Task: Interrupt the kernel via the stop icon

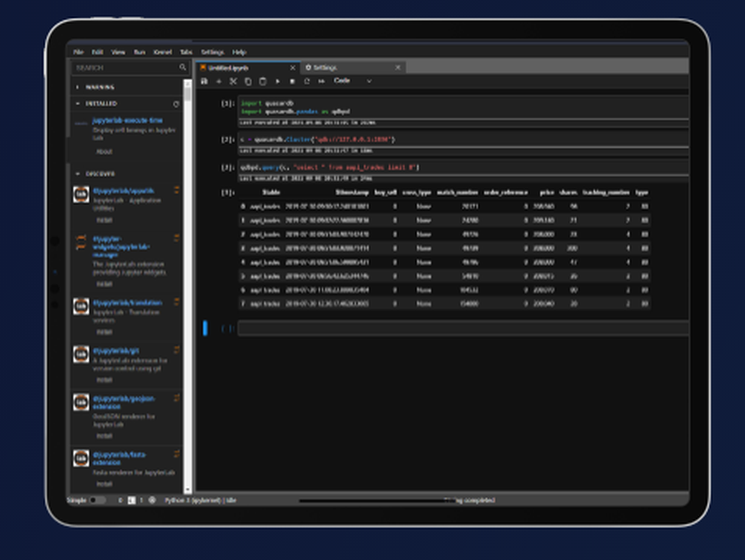Action: tap(292, 81)
